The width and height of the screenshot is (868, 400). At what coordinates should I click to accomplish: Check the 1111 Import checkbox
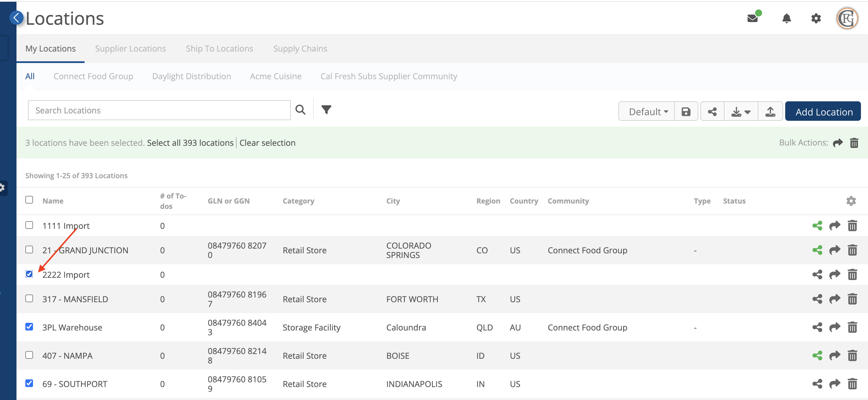pos(29,225)
